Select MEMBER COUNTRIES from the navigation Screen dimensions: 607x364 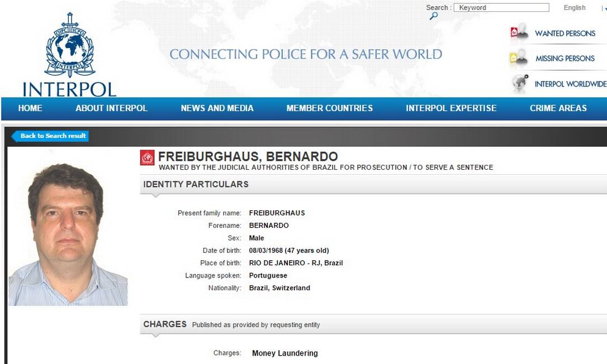point(330,108)
